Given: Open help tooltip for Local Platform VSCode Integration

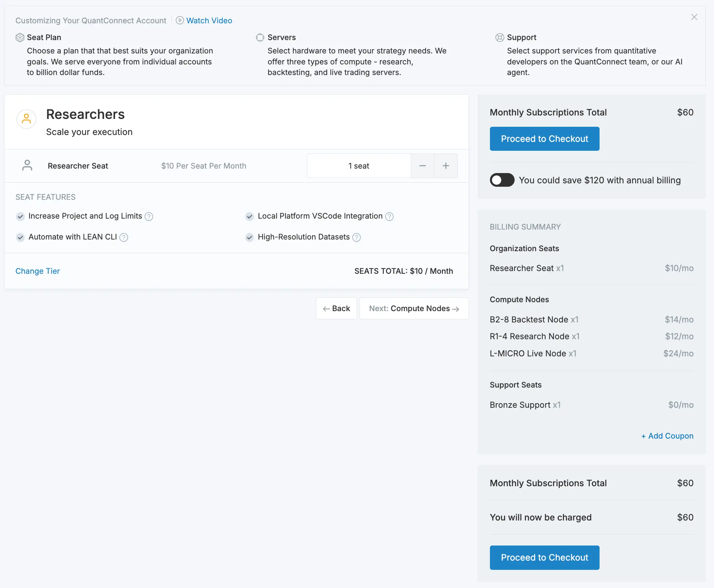Looking at the screenshot, I should 389,217.
